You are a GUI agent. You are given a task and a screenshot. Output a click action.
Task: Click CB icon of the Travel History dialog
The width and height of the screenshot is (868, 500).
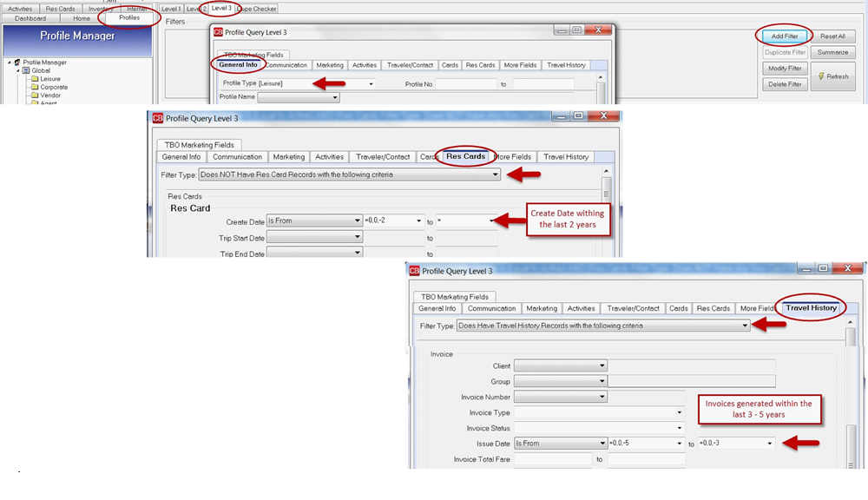coord(414,271)
